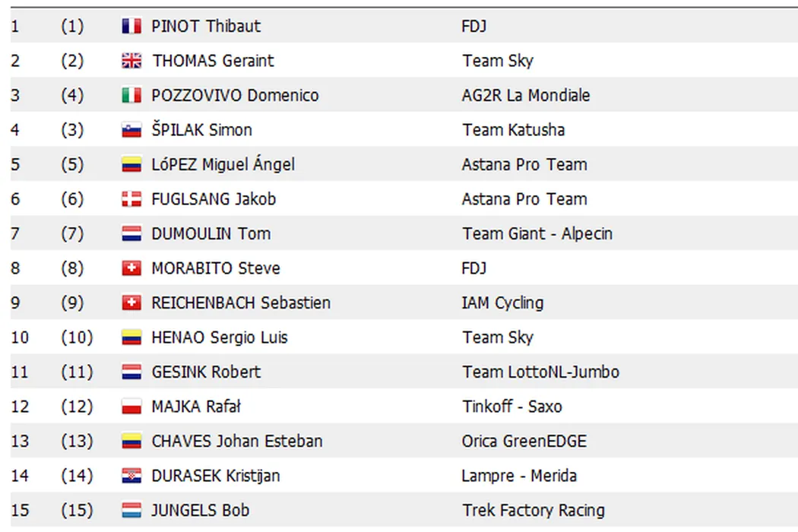Click the Luxembourg flag beside JUNGELS Bob
The height and width of the screenshot is (532, 798).
131,511
